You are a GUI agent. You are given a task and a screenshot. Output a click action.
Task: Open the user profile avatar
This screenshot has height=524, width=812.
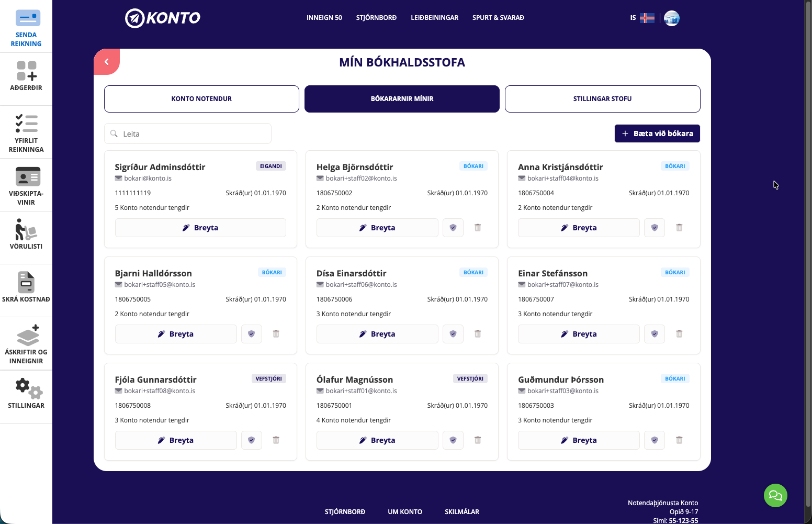click(x=671, y=18)
